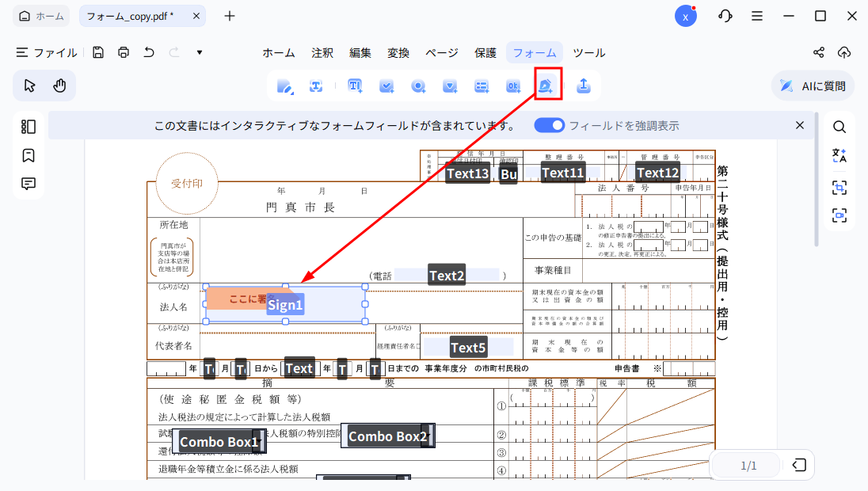Select the radio button field tool
This screenshot has width=868, height=491.
tap(418, 86)
